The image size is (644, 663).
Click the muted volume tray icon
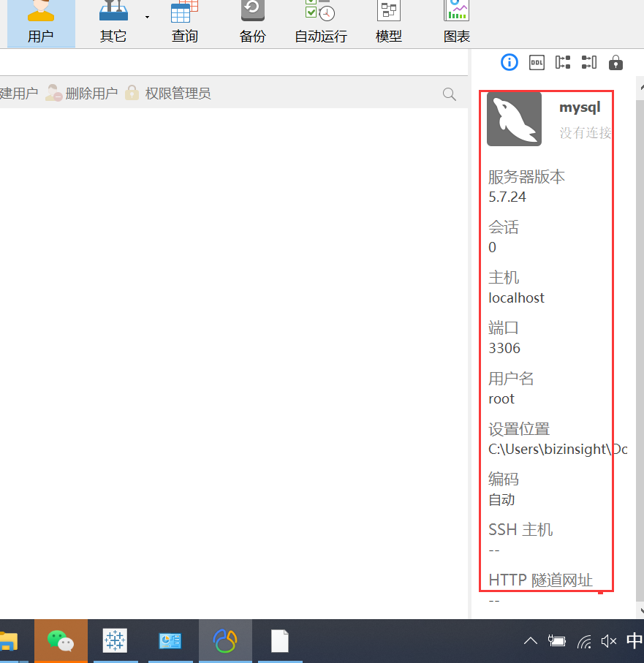pos(609,641)
